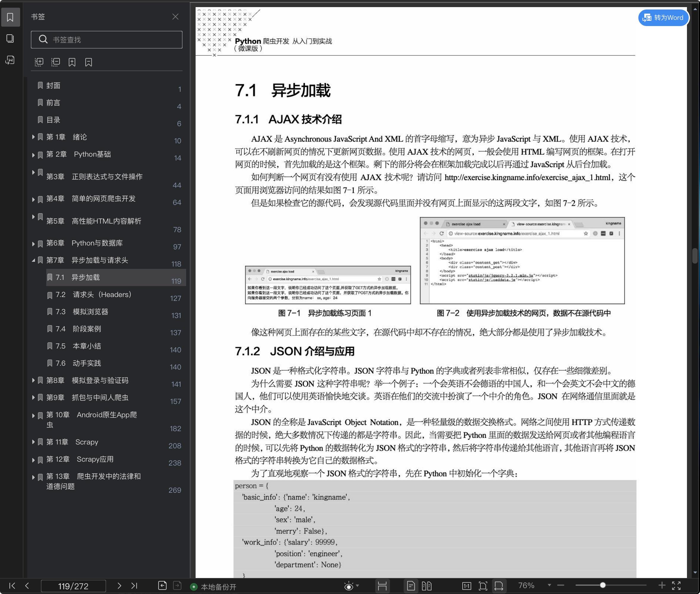Switch to single page view

[411, 586]
